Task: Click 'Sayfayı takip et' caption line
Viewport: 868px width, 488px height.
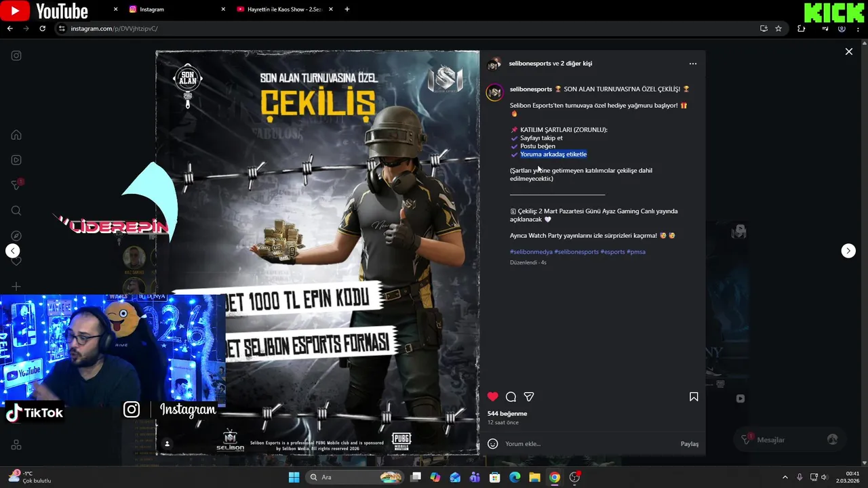Action: click(x=541, y=138)
